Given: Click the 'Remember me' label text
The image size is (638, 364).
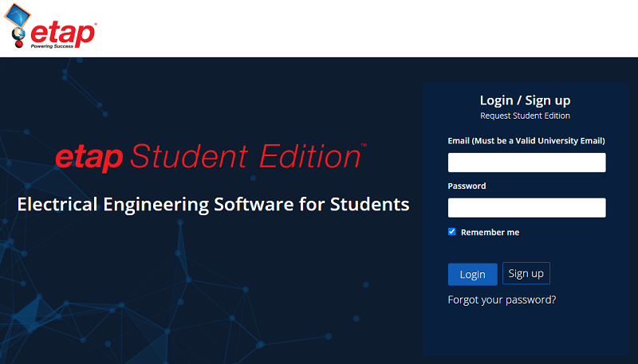Looking at the screenshot, I should point(490,232).
